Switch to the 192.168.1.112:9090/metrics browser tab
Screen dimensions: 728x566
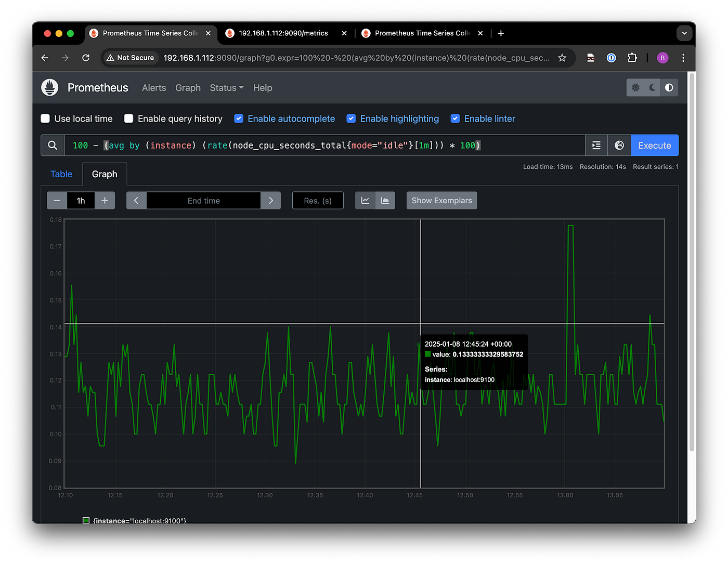click(283, 33)
